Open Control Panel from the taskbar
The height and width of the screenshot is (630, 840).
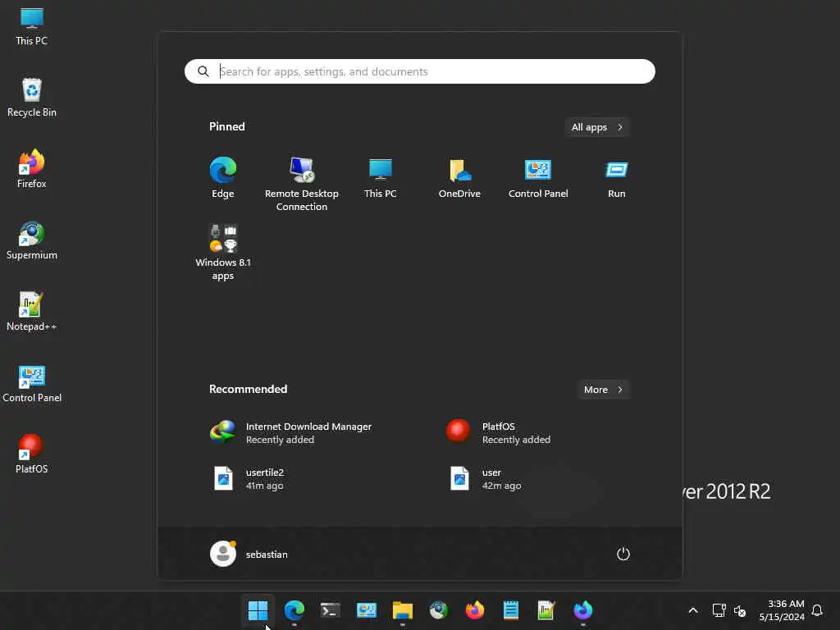(367, 610)
